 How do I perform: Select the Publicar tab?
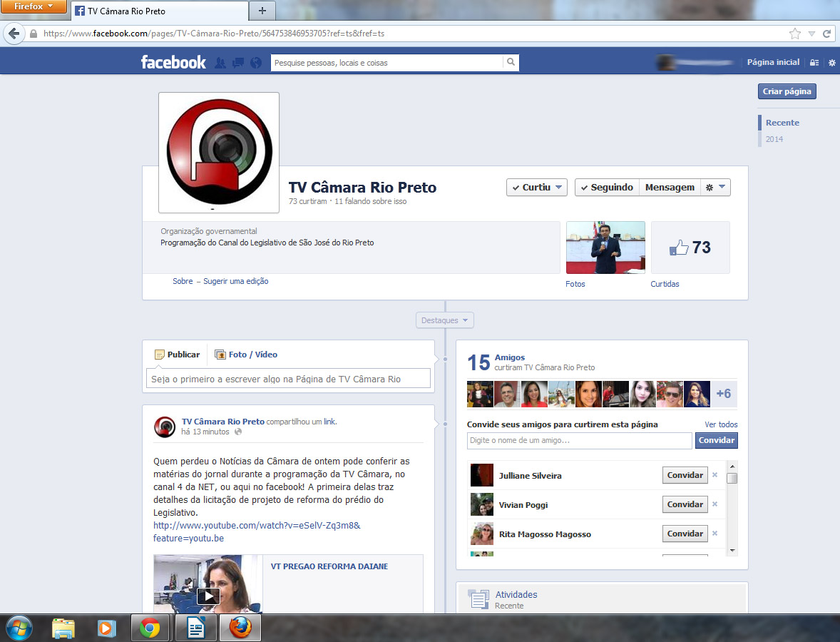[177, 355]
